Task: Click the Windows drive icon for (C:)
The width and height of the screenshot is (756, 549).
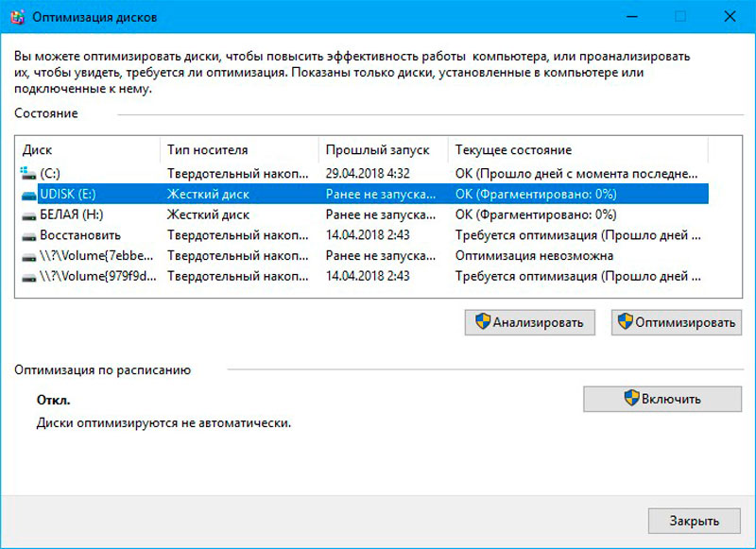Action: (x=28, y=174)
